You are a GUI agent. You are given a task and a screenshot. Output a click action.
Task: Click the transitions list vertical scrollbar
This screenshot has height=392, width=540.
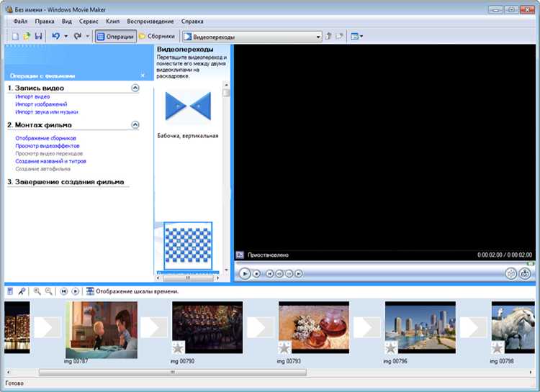[226, 177]
